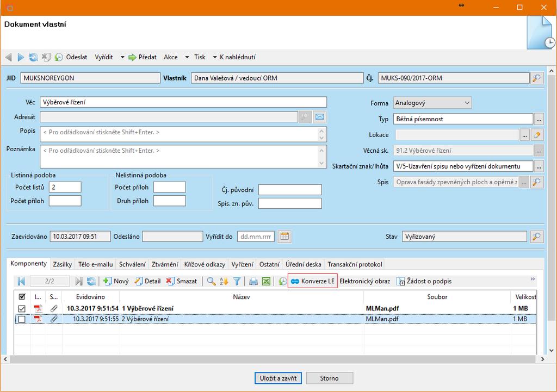The width and height of the screenshot is (557, 392).
Task: Open the Spis magnifier icon
Action: coord(537,182)
